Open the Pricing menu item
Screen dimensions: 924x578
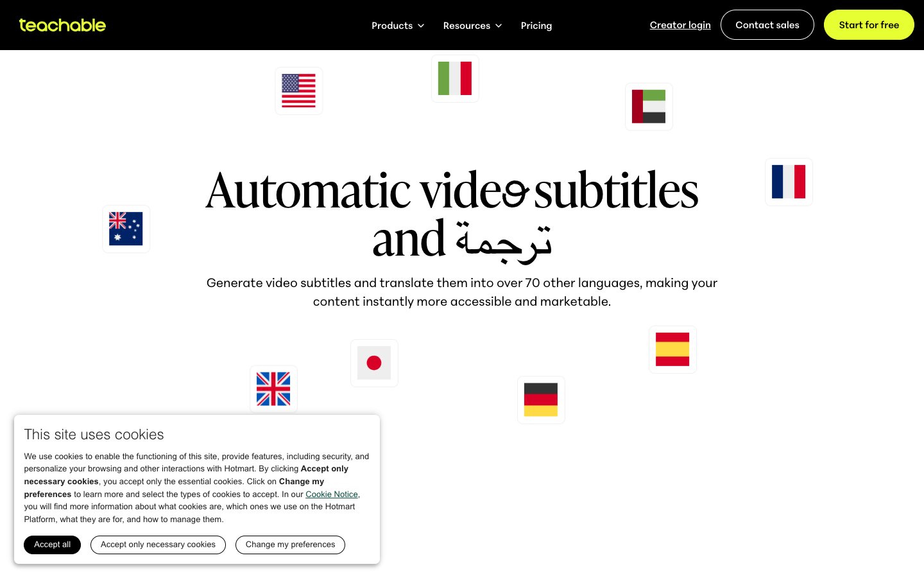click(x=536, y=26)
